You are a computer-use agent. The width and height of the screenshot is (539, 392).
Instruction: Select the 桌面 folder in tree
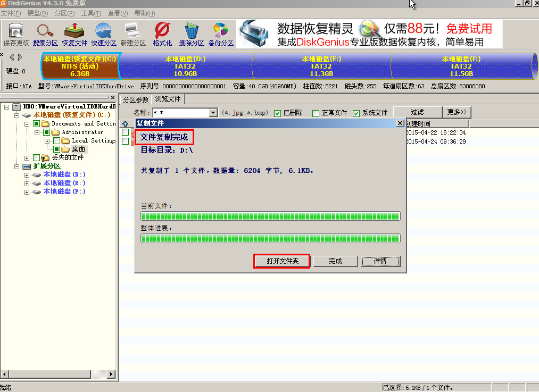coord(78,149)
